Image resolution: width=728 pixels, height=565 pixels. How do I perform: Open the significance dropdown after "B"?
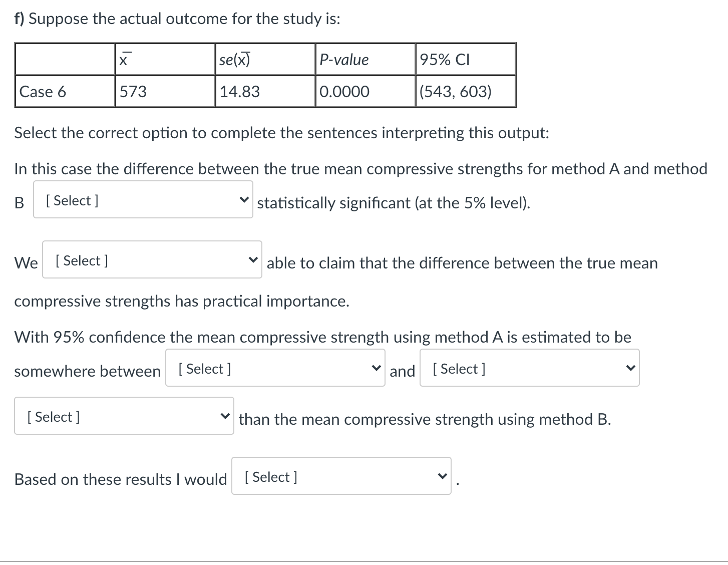tap(143, 199)
